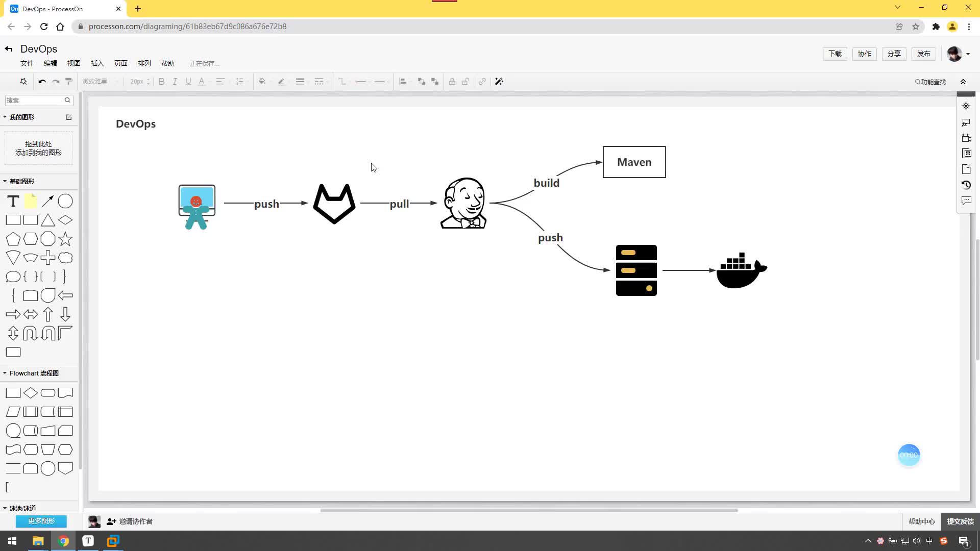Open the line width dropdown

click(300, 82)
